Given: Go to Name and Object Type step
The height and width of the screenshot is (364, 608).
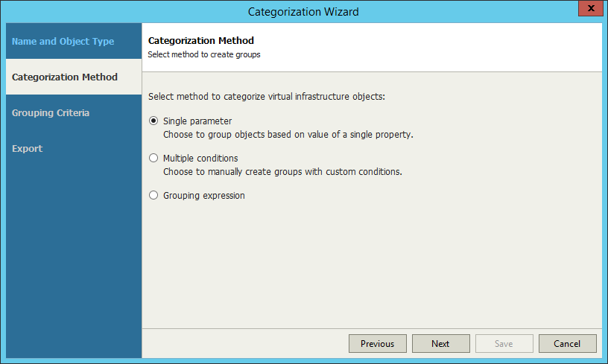Looking at the screenshot, I should 63,41.
